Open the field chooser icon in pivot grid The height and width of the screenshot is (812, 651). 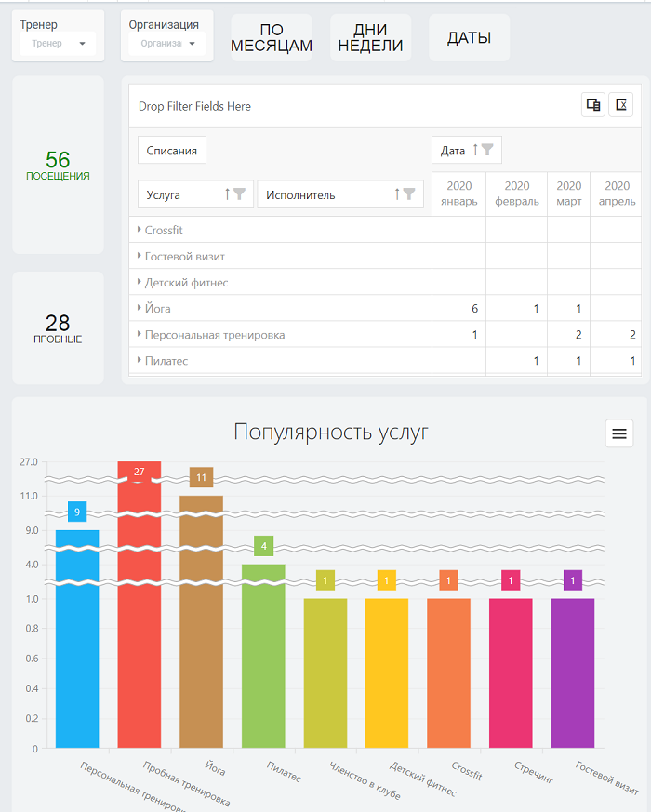click(x=593, y=105)
